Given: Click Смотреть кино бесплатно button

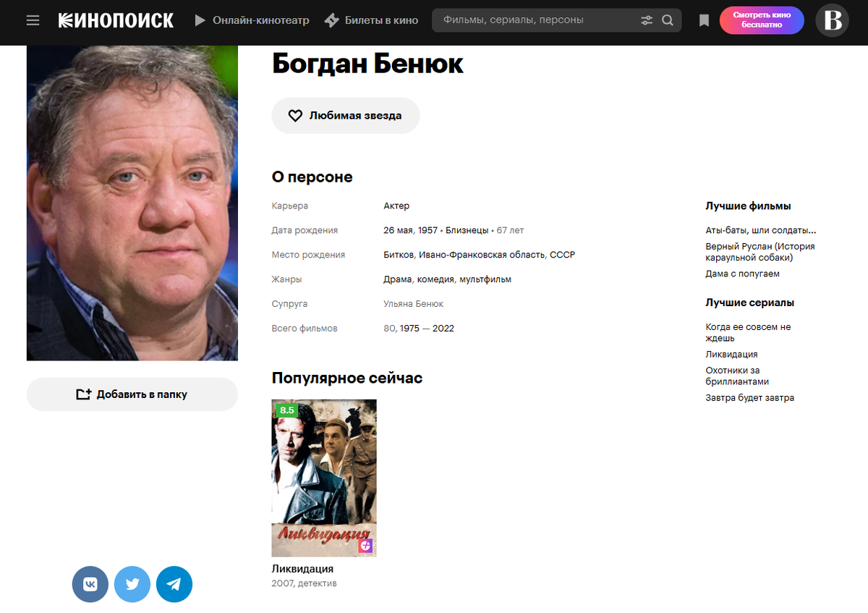Looking at the screenshot, I should (762, 20).
